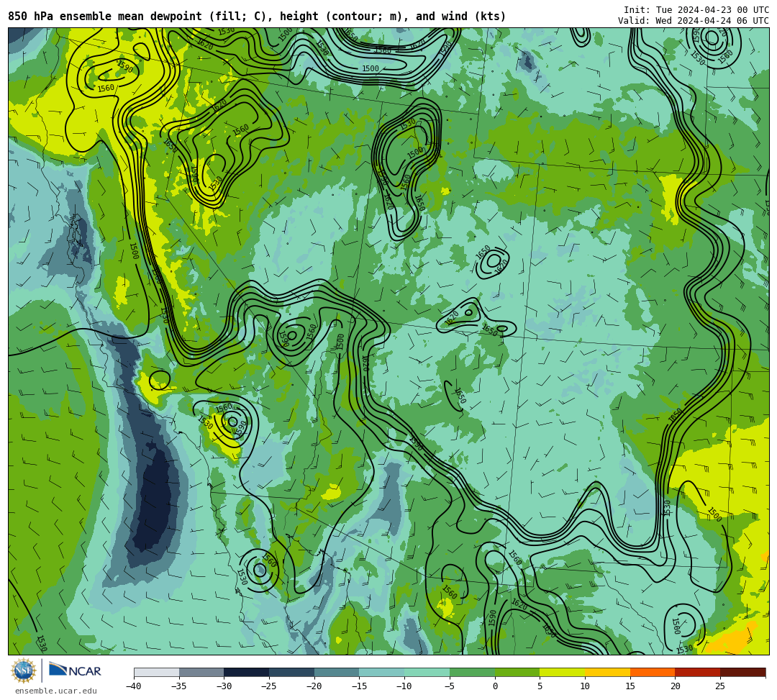Click the -30 to -25 dark navy colorbar swatch
777x700 pixels.
(247, 672)
